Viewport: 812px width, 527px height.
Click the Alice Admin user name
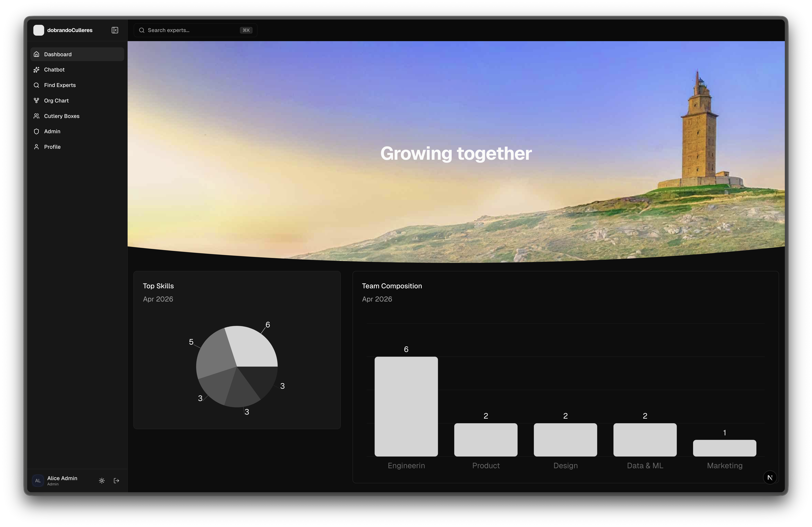(62, 478)
